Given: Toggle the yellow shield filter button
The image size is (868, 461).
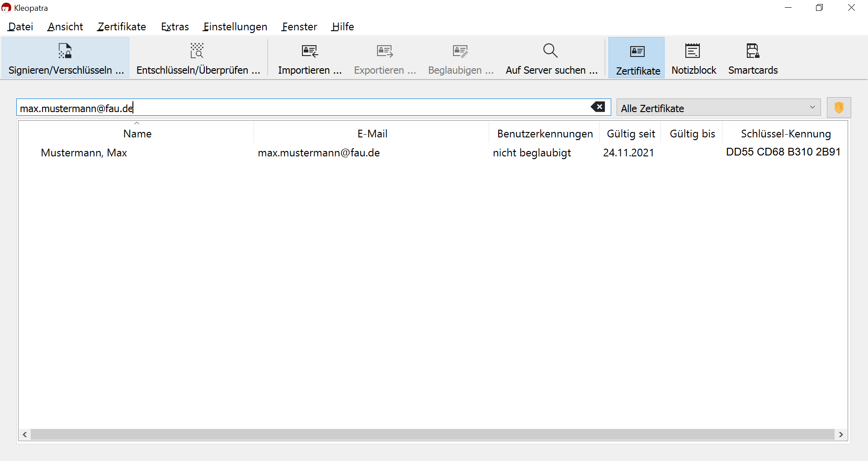Looking at the screenshot, I should 839,108.
